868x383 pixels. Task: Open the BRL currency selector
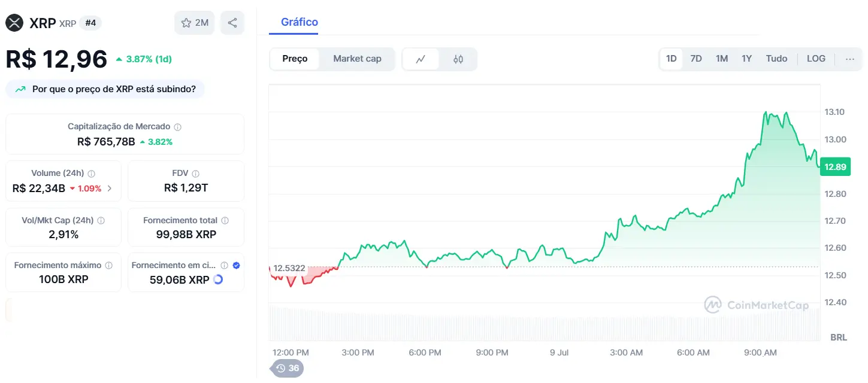(839, 337)
